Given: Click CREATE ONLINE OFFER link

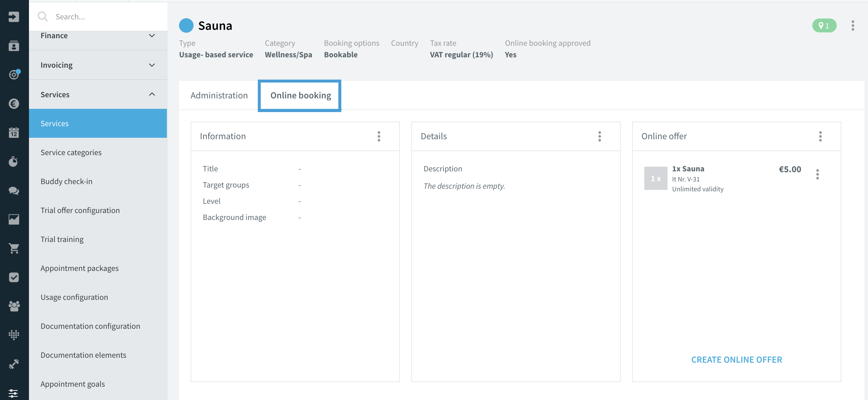Looking at the screenshot, I should tap(736, 359).
